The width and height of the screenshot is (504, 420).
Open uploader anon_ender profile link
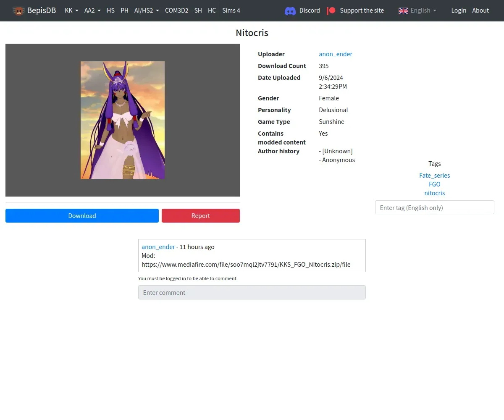coord(336,54)
